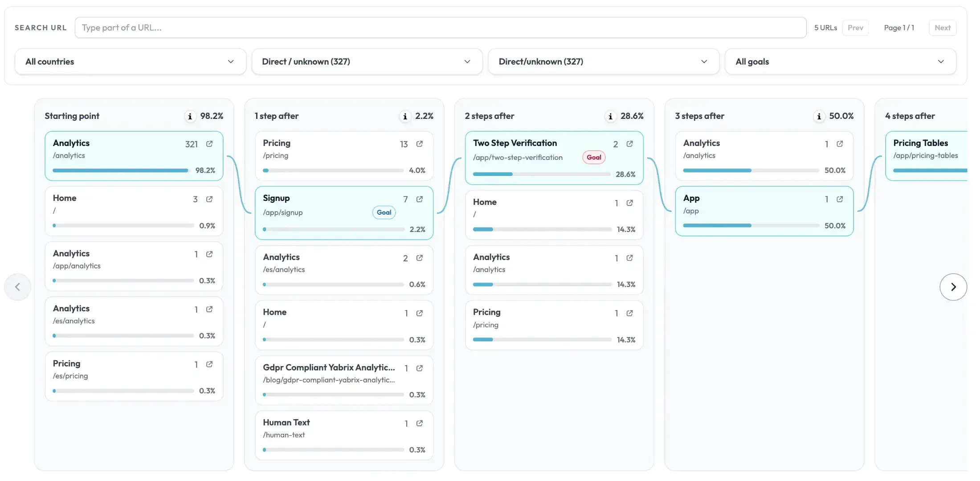980x481 pixels.
Task: Open external link on Human Text card
Action: point(420,423)
